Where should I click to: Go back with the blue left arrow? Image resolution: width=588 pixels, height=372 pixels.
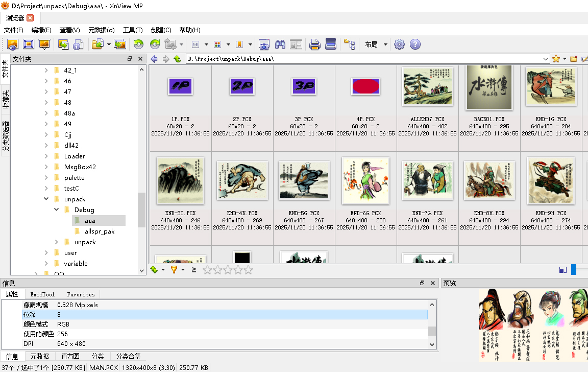154,59
